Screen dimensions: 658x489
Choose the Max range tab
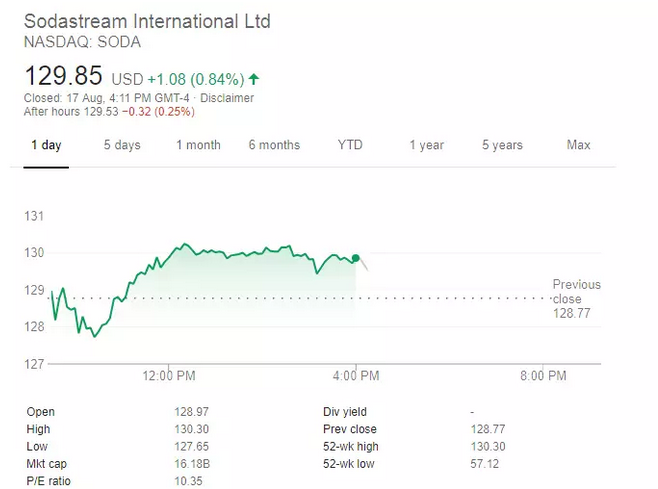click(578, 145)
